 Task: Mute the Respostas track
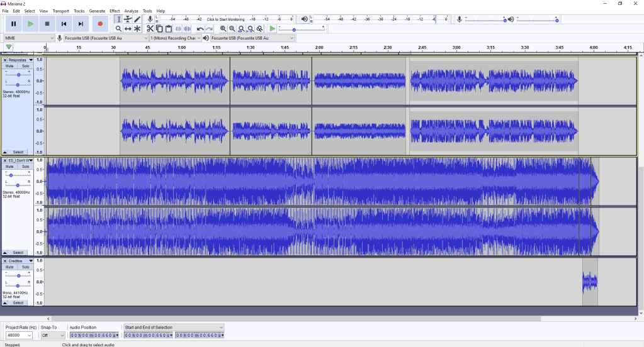[9, 66]
